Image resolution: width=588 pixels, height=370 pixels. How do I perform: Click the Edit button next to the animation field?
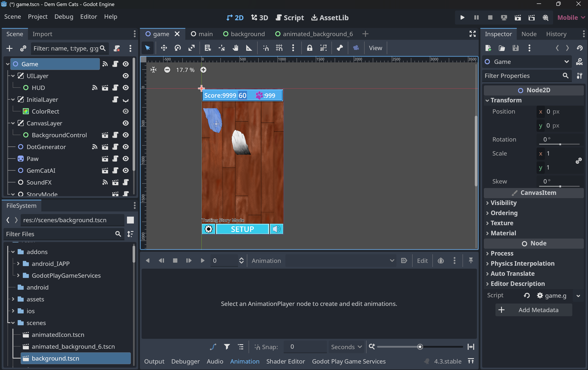[422, 261]
